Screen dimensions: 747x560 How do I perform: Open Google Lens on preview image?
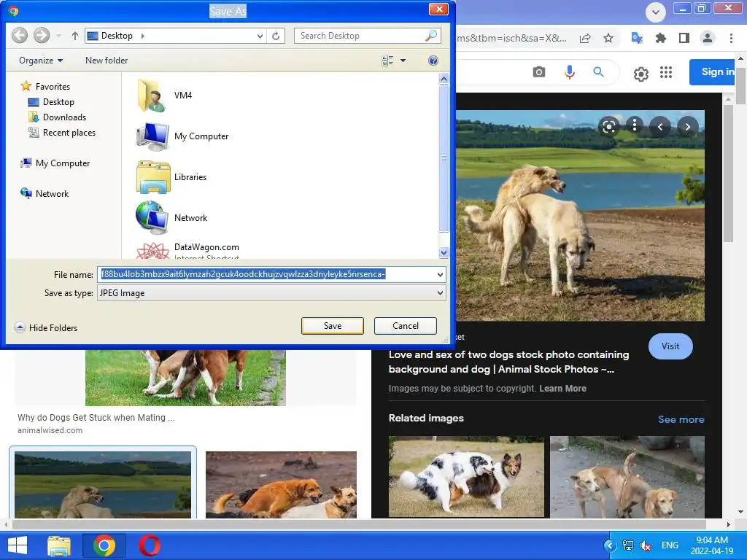tap(609, 127)
